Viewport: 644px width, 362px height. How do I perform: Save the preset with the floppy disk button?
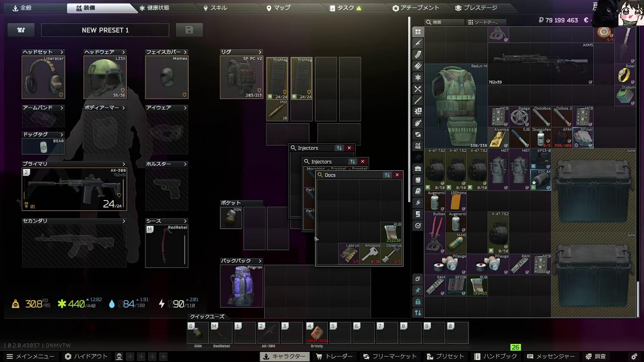(189, 30)
